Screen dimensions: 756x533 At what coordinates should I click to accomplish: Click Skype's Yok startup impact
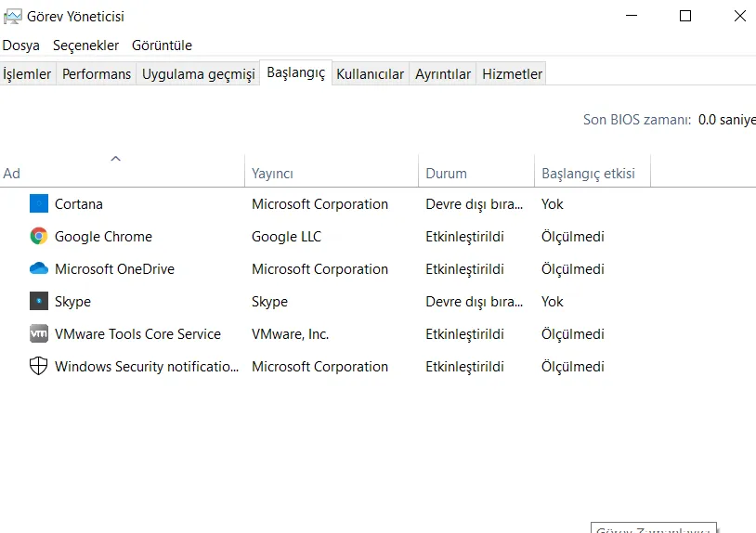552,302
